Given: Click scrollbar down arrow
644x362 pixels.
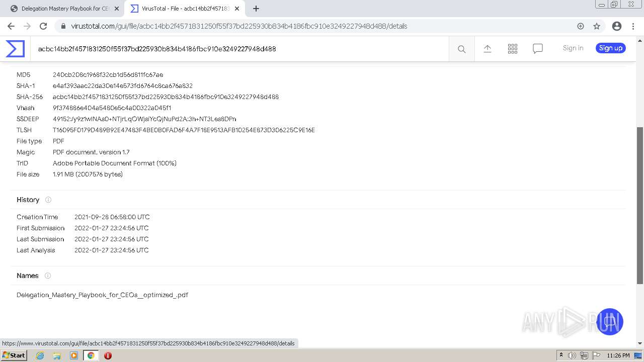Looking at the screenshot, I should coord(640,344).
